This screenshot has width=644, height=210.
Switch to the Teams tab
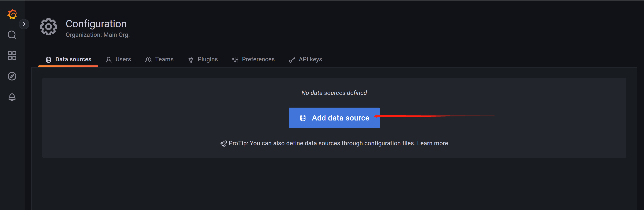[159, 59]
